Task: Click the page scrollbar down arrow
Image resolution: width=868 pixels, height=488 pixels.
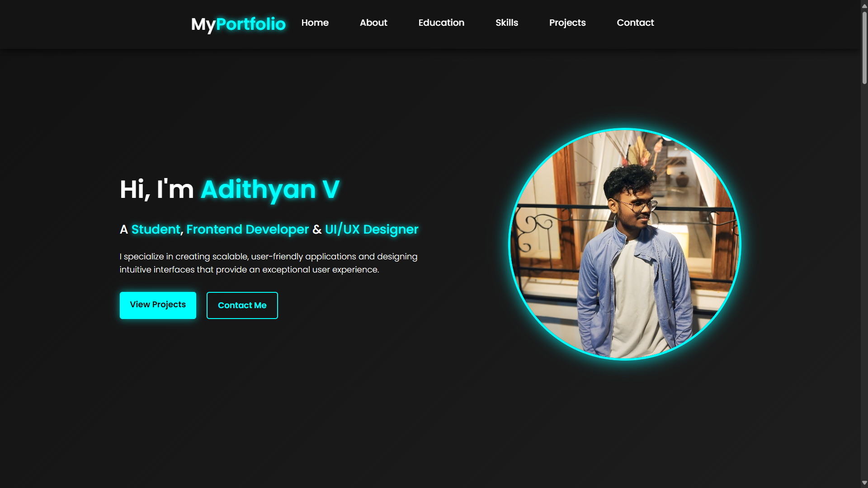Action: tap(864, 483)
